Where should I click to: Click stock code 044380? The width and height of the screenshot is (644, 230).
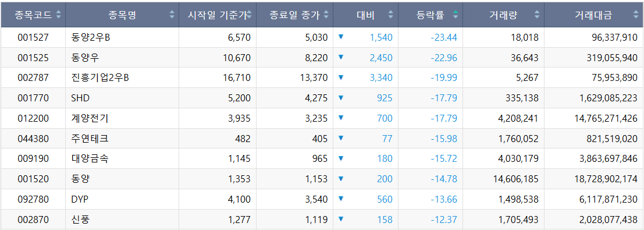click(33, 139)
